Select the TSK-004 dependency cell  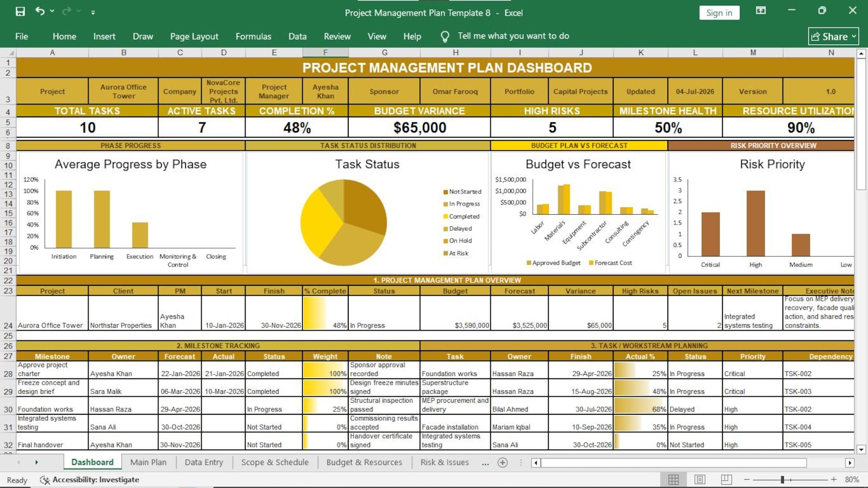pos(818,423)
